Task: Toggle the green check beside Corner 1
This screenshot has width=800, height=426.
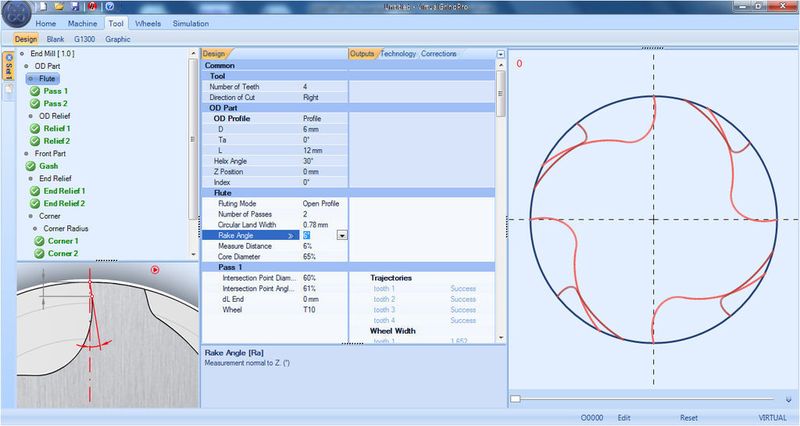Action: click(x=39, y=241)
